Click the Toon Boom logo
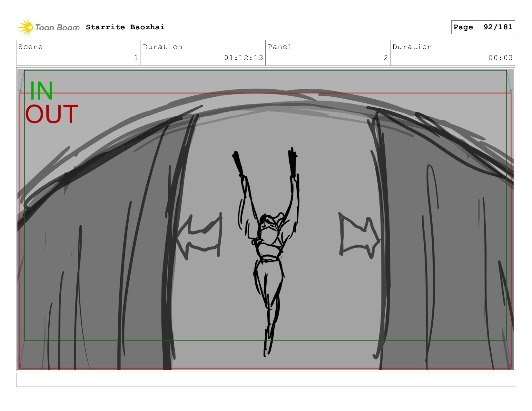Screen dimensions: 532x411 coord(49,27)
